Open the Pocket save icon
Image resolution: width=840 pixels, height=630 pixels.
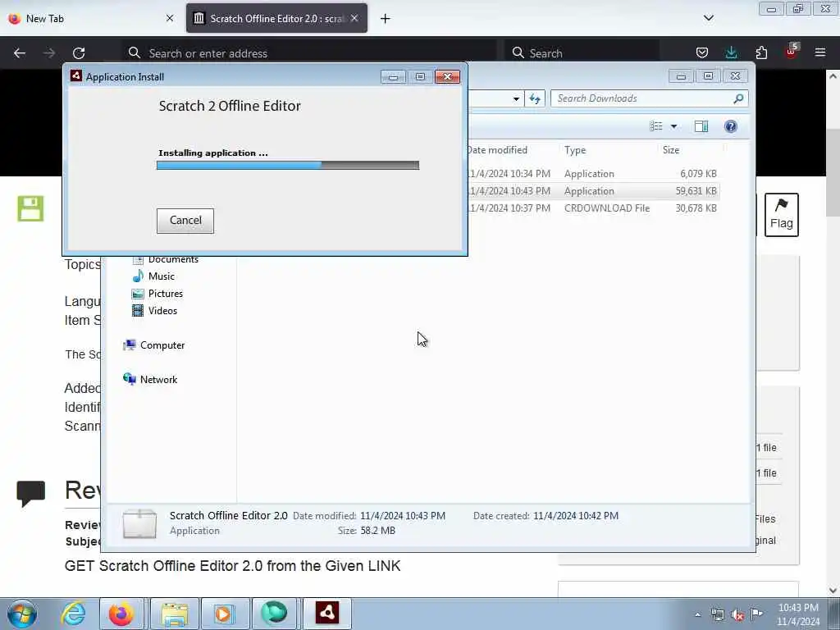click(702, 52)
